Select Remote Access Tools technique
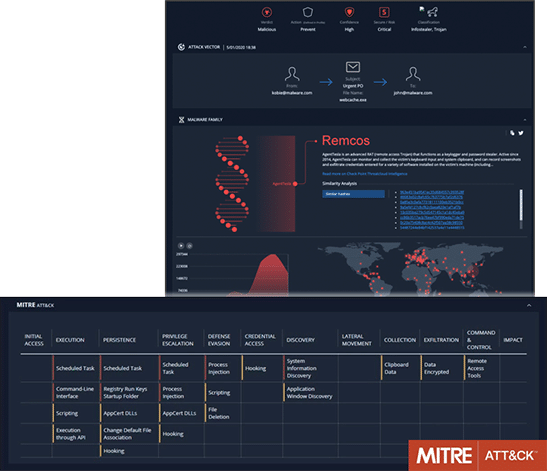Screen dimensions: 547x471 pyautogui.click(x=477, y=368)
